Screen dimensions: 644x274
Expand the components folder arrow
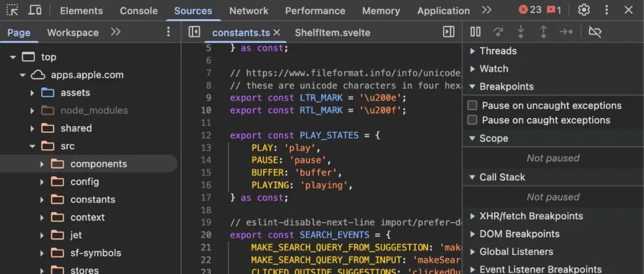tap(42, 164)
